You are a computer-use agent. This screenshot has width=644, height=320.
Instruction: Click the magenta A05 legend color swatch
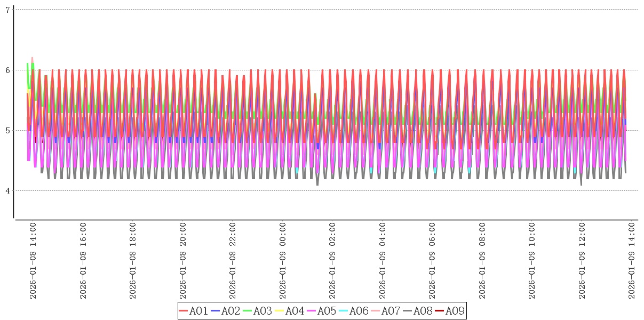point(312,311)
